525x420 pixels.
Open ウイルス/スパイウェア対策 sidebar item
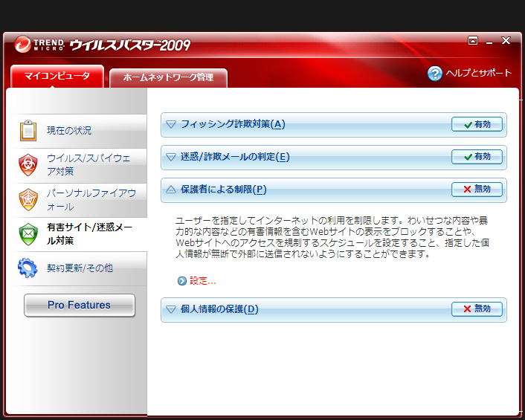pyautogui.click(x=81, y=165)
